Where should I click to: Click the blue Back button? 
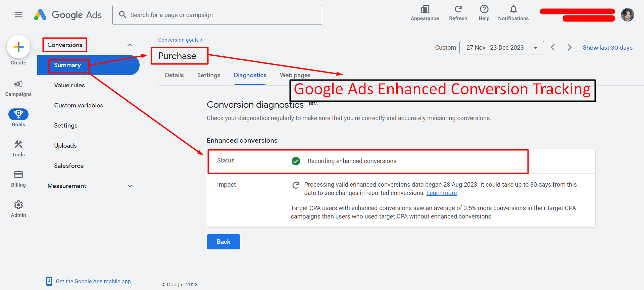pyautogui.click(x=224, y=242)
